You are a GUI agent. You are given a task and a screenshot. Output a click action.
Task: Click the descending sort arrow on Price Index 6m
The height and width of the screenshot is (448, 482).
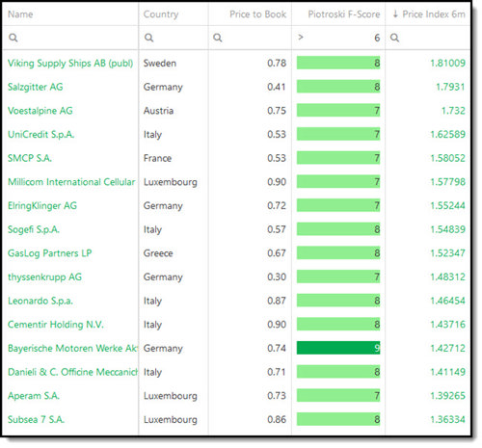(x=395, y=13)
